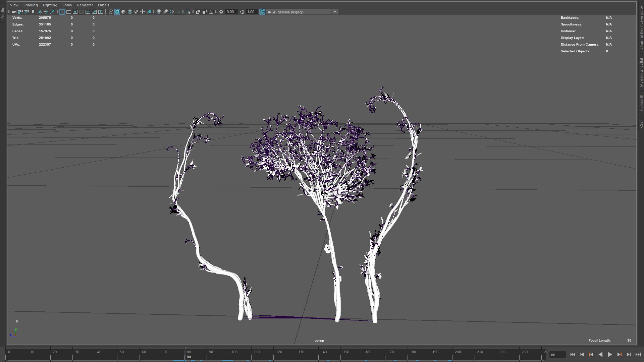Open the Show menu
The image size is (644, 362).
point(67,5)
